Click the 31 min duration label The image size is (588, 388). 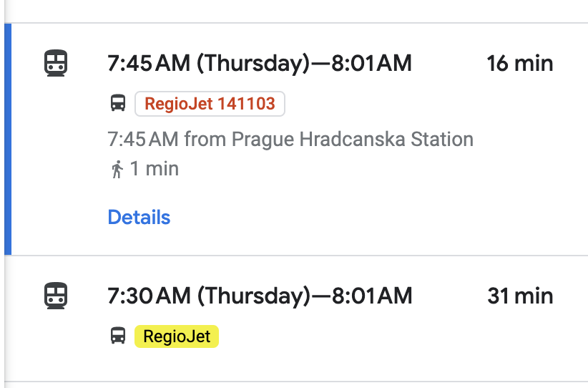520,296
